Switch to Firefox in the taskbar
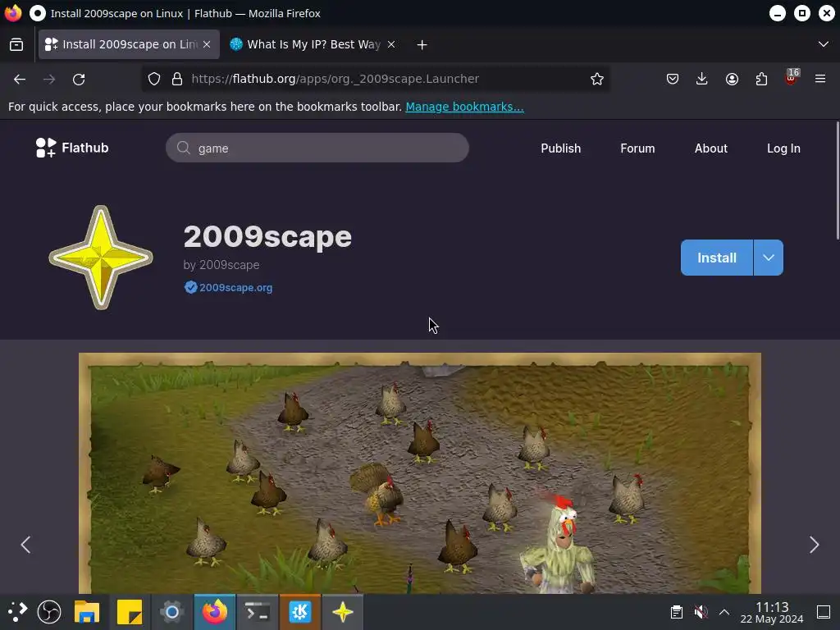 click(x=214, y=612)
